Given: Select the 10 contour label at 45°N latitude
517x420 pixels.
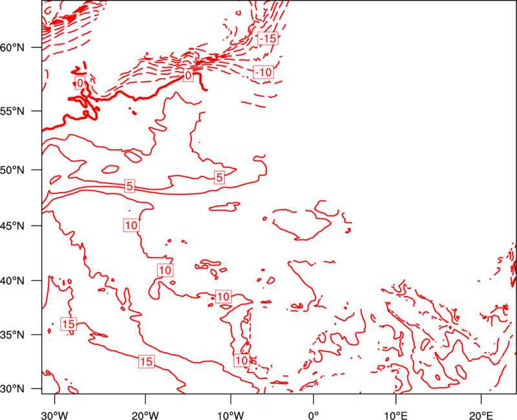Looking at the screenshot, I should pyautogui.click(x=131, y=225).
